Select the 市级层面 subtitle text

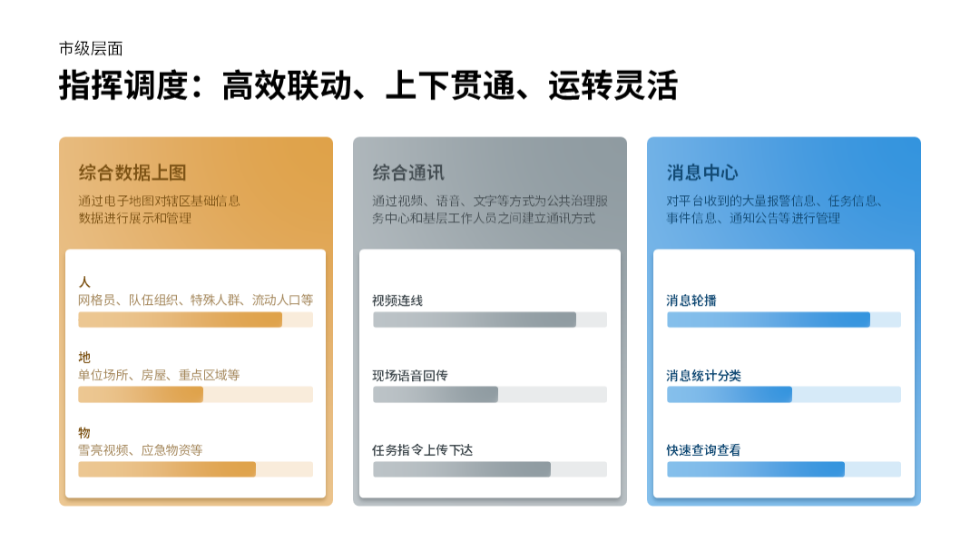91,49
